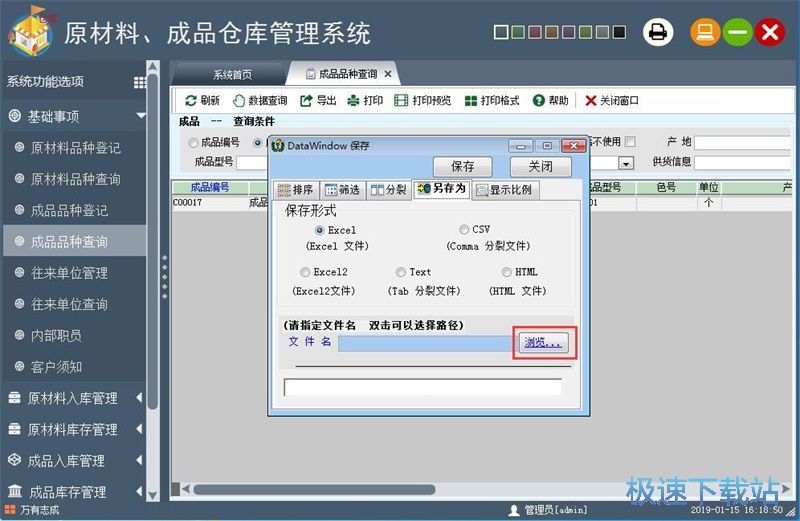
Task: Select the Excel save format radio
Action: tap(320, 230)
